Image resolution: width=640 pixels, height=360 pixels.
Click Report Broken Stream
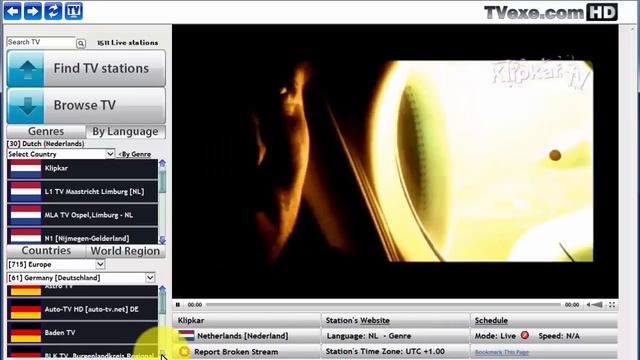pos(236,351)
